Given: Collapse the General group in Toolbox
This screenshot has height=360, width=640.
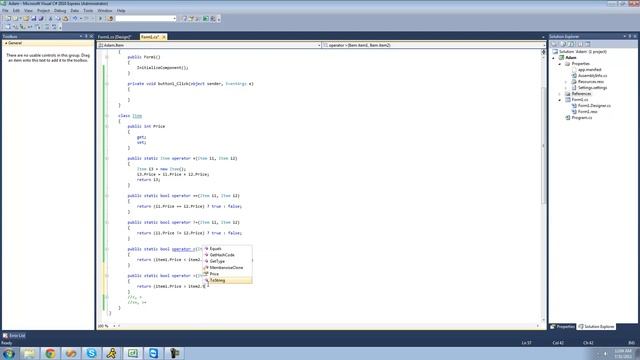Looking at the screenshot, I should pyautogui.click(x=6, y=43).
